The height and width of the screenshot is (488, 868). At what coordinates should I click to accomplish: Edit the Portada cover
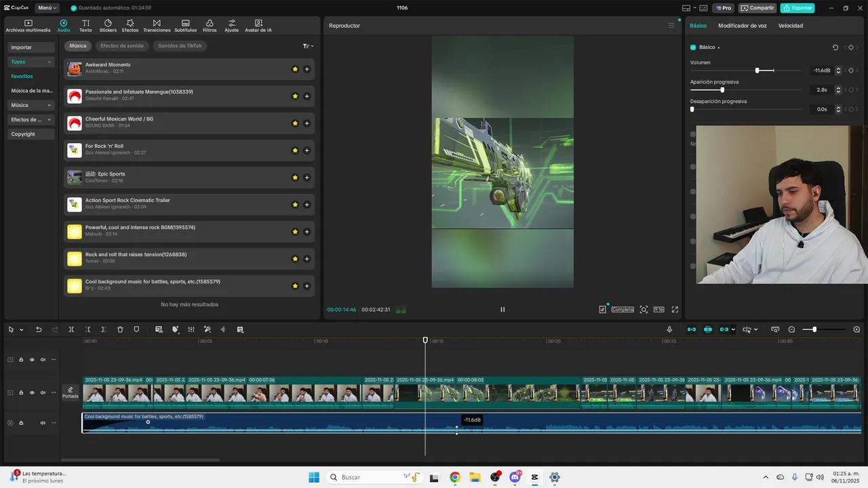pos(71,393)
